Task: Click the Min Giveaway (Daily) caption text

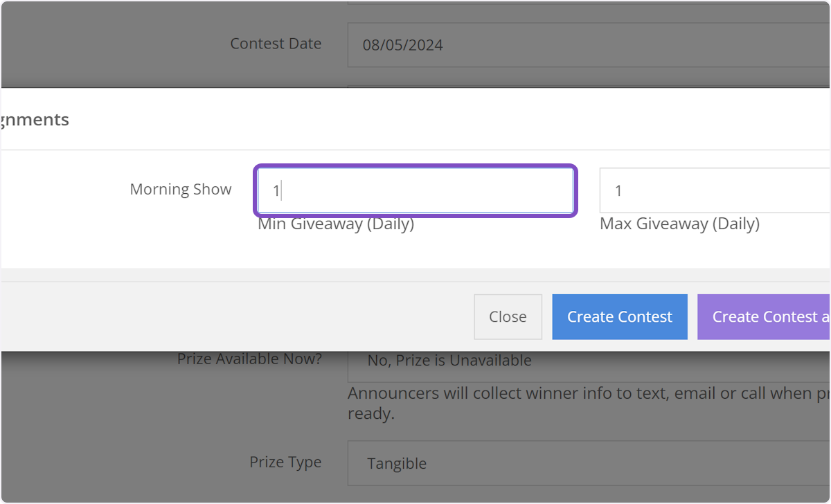Action: click(x=335, y=224)
